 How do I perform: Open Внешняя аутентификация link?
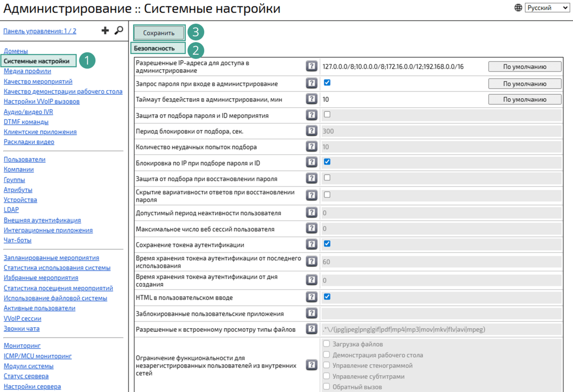(x=43, y=220)
